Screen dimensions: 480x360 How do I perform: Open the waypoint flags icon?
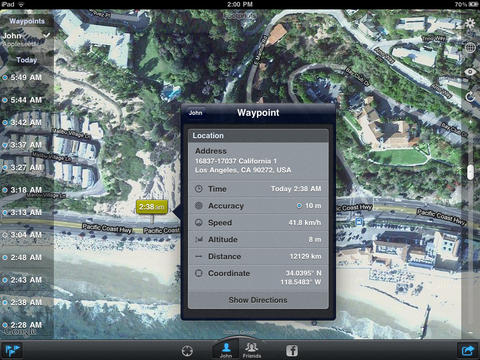click(x=12, y=351)
